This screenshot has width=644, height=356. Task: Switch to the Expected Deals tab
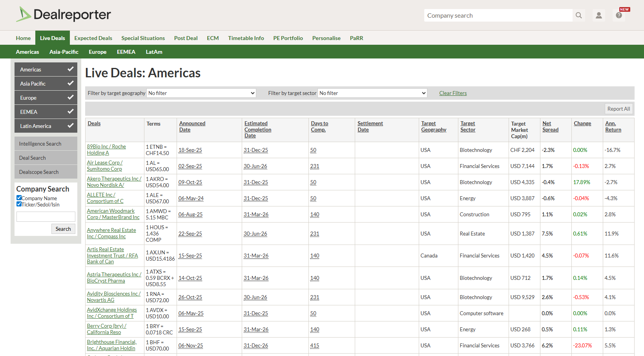tap(93, 38)
